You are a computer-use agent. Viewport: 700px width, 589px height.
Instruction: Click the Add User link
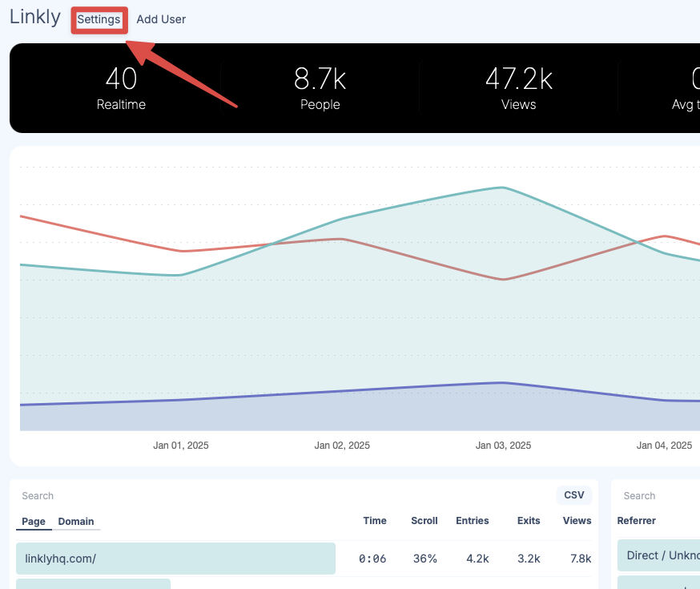[161, 19]
